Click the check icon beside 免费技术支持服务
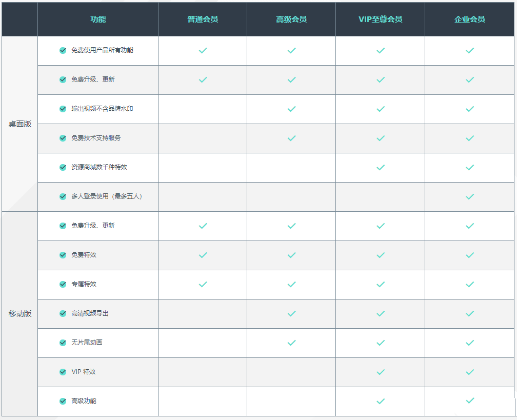 click(63, 138)
